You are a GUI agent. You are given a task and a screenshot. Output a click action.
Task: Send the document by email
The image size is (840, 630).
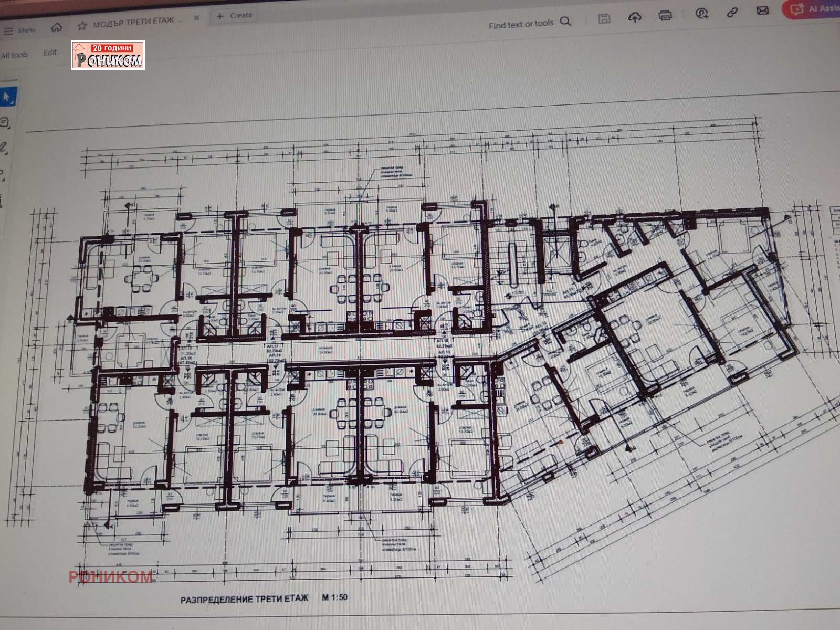tap(762, 10)
